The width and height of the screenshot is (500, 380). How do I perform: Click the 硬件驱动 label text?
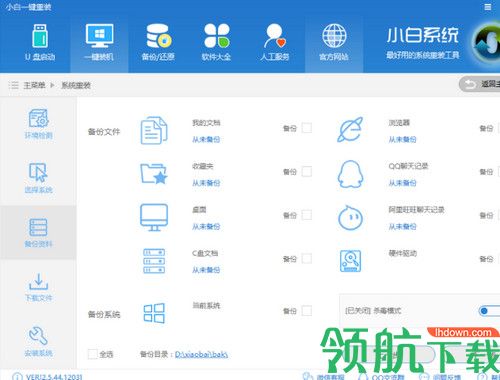[x=403, y=253]
